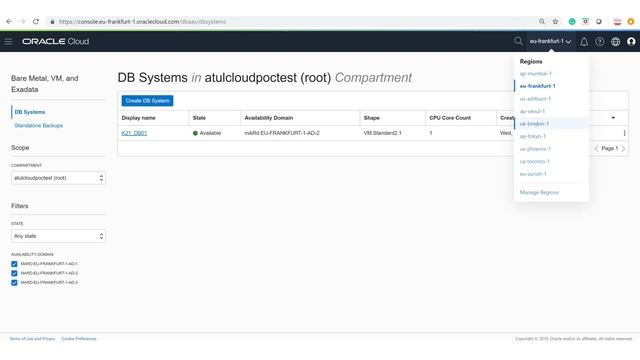This screenshot has width=640, height=360.
Task: Click the Page 1 indicator text
Action: point(610,149)
